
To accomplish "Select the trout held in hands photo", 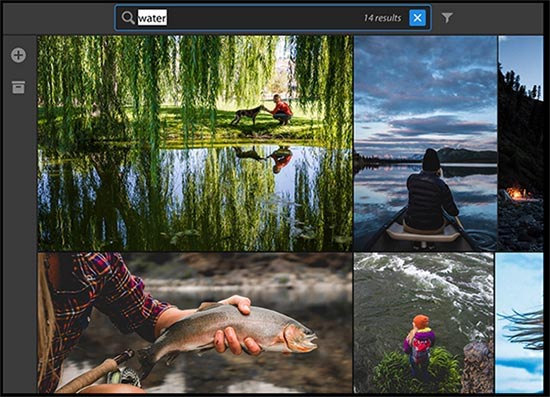I will (195, 323).
